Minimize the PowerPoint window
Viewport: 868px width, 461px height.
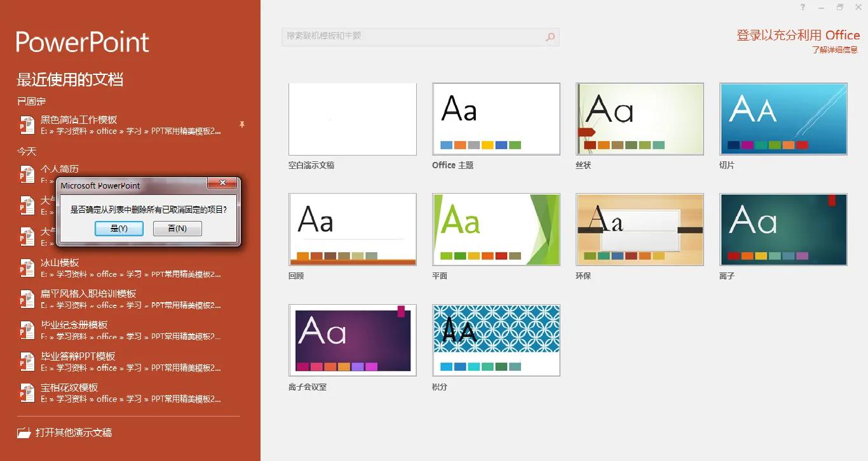822,7
